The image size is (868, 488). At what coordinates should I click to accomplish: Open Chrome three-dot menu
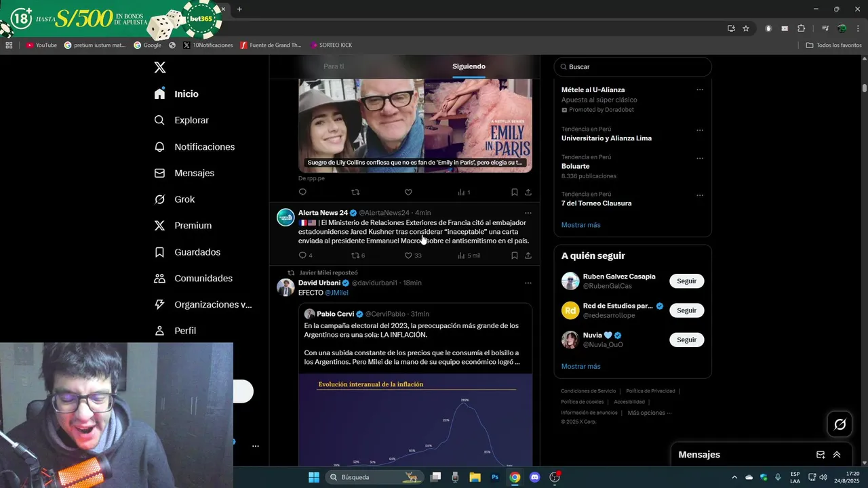tap(859, 28)
